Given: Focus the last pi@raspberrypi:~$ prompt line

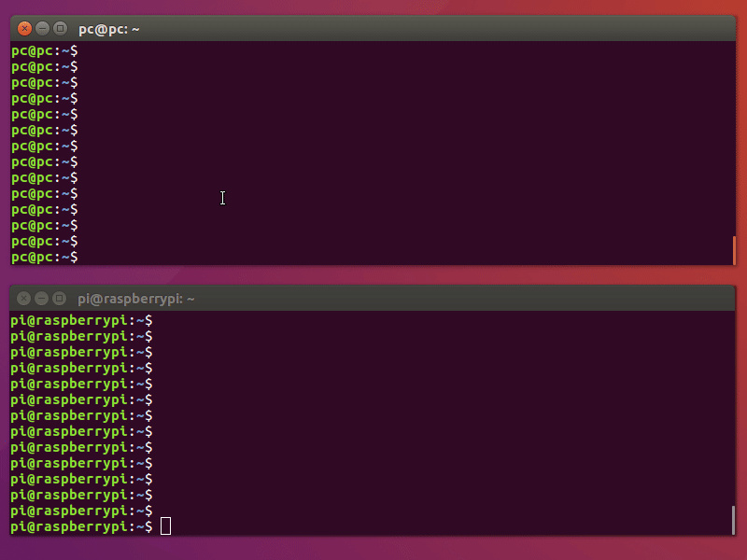Looking at the screenshot, I should (79, 525).
